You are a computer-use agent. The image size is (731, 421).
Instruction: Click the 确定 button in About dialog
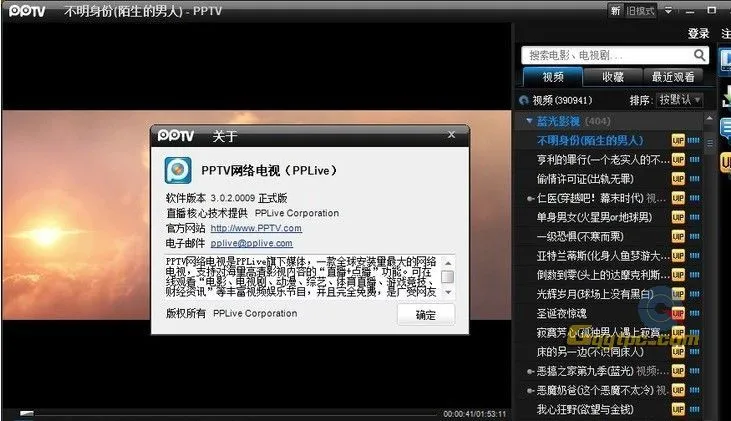click(426, 315)
